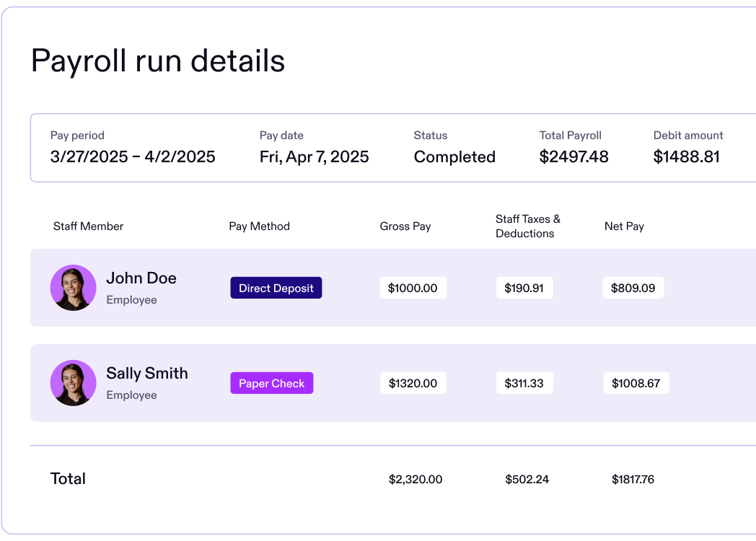Click John Doe's gross pay $1000.00
Image resolution: width=756 pixels, height=541 pixels.
click(x=413, y=288)
